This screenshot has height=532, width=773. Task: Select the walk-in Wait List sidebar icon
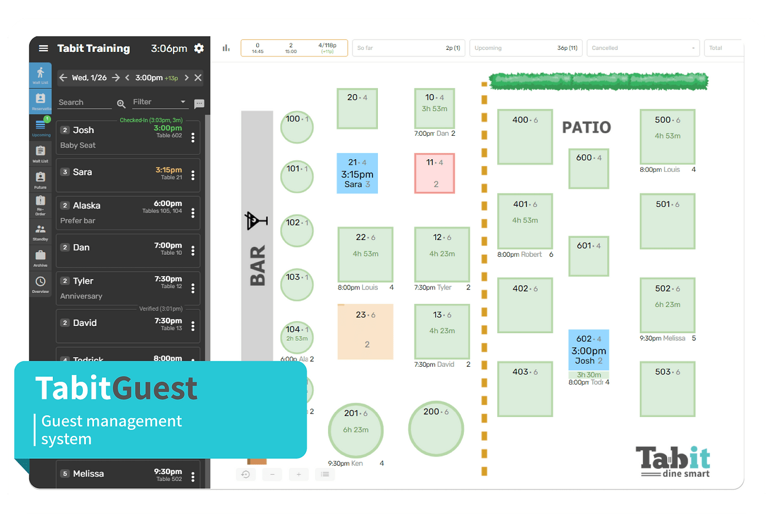coord(41,75)
